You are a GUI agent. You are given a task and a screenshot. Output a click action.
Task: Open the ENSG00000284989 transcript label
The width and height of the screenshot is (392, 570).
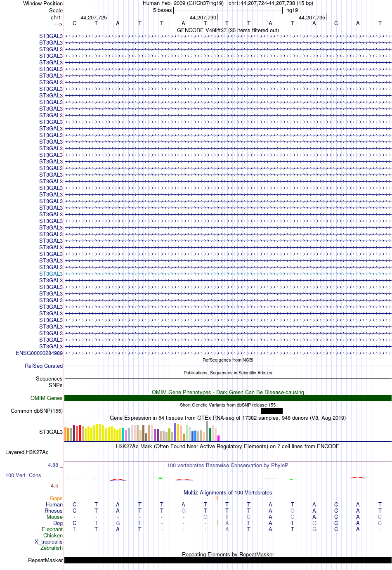[39, 353]
